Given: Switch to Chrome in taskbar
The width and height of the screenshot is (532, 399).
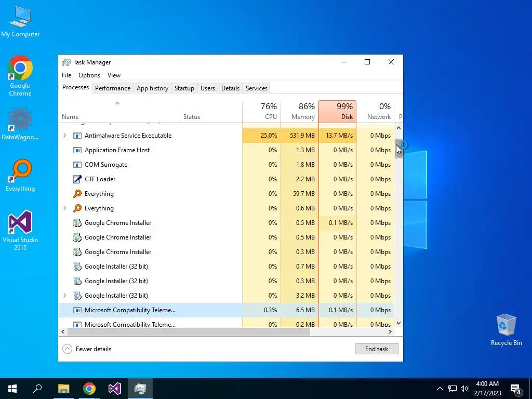Looking at the screenshot, I should 89,389.
